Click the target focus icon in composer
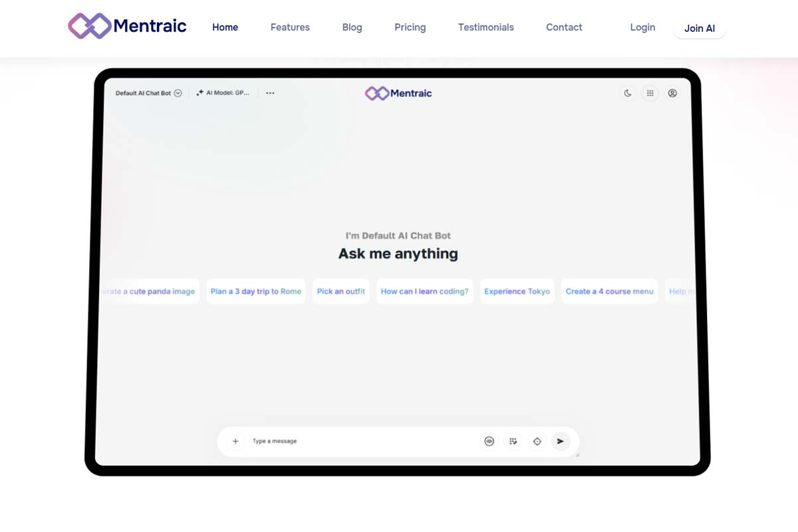 537,441
